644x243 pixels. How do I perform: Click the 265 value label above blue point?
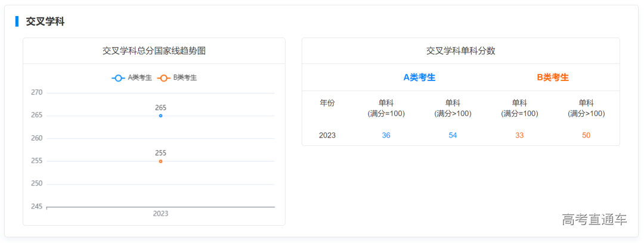point(160,108)
